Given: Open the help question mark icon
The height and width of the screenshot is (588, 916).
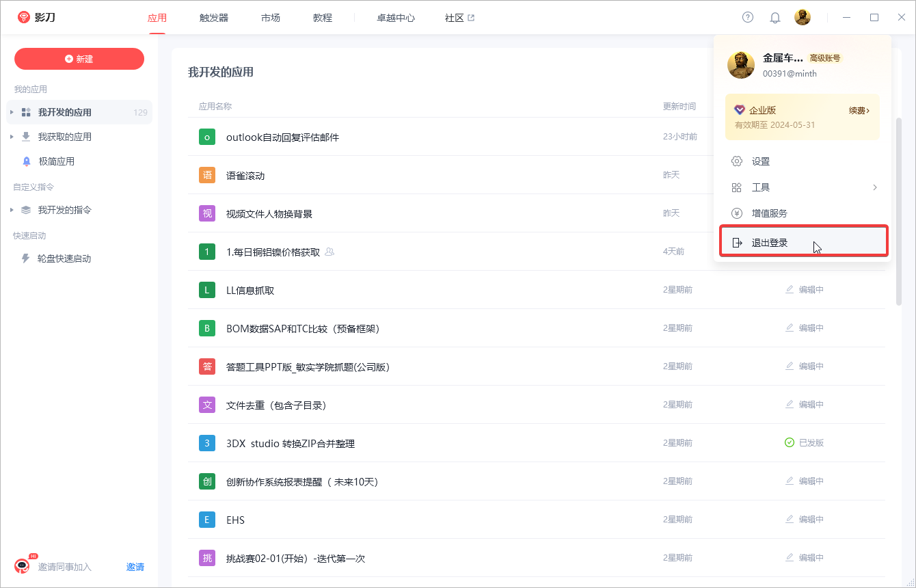Looking at the screenshot, I should coord(748,17).
